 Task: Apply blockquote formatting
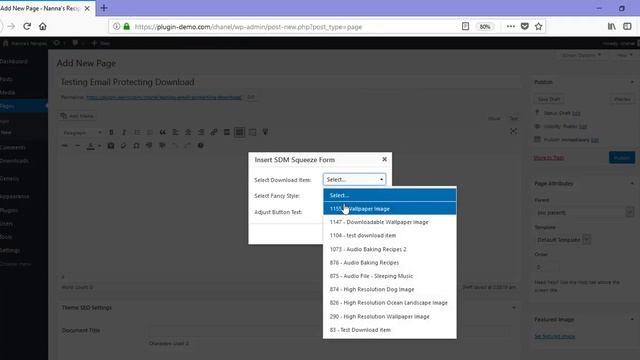coord(162,132)
